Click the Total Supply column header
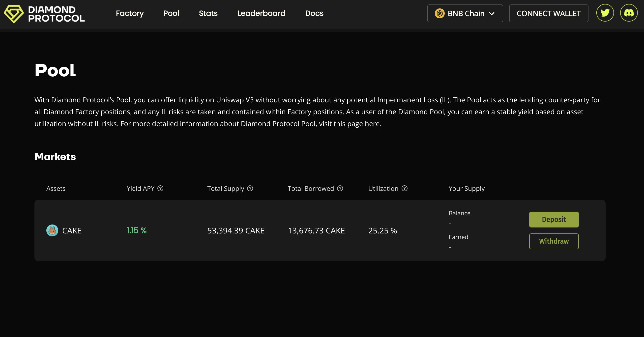 point(226,189)
